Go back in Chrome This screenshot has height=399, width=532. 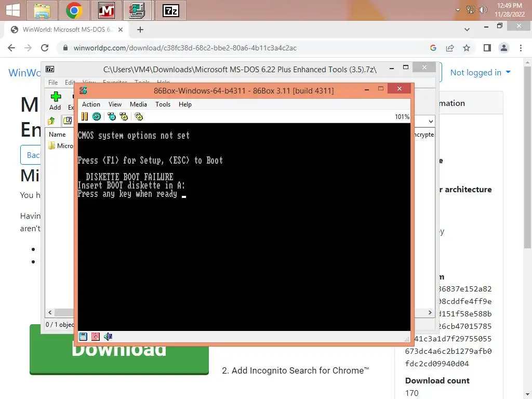[x=11, y=48]
